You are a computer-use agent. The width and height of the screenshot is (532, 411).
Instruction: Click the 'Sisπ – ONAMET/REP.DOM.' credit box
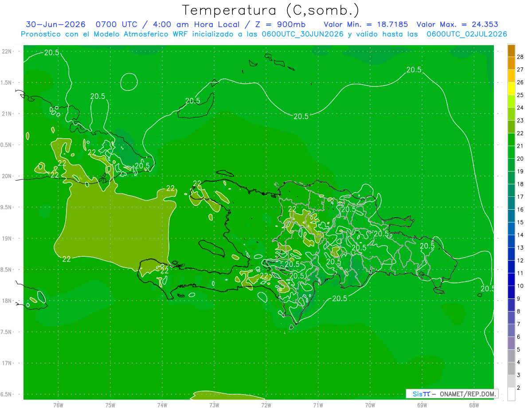coord(452,394)
